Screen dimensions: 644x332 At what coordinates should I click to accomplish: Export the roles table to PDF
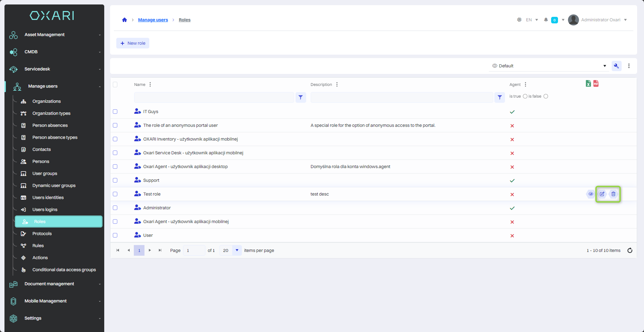[x=596, y=84]
